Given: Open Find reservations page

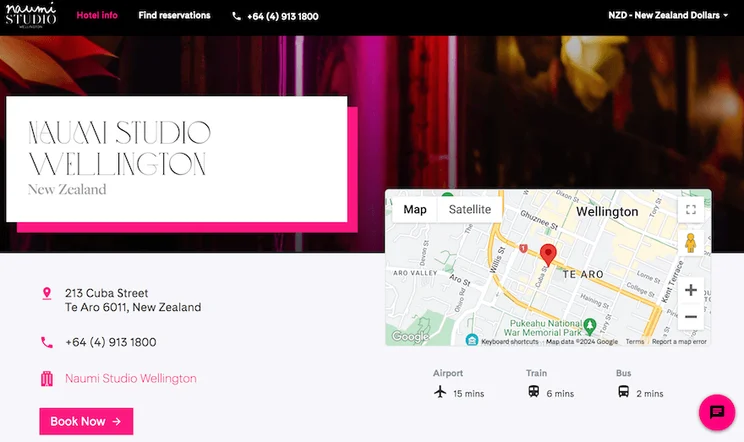Looking at the screenshot, I should [174, 15].
